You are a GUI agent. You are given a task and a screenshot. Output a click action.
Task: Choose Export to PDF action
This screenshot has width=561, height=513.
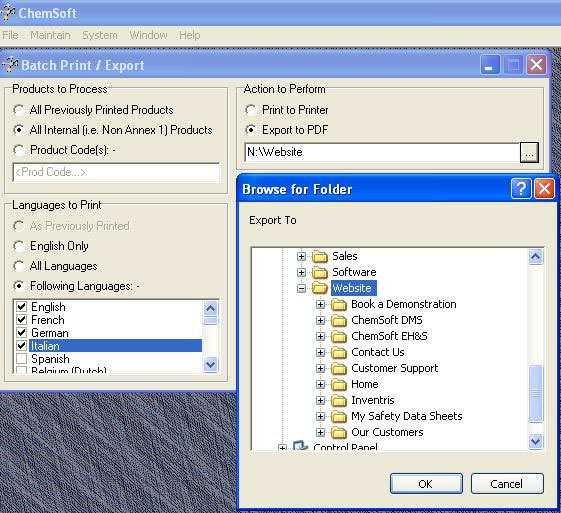tap(251, 130)
